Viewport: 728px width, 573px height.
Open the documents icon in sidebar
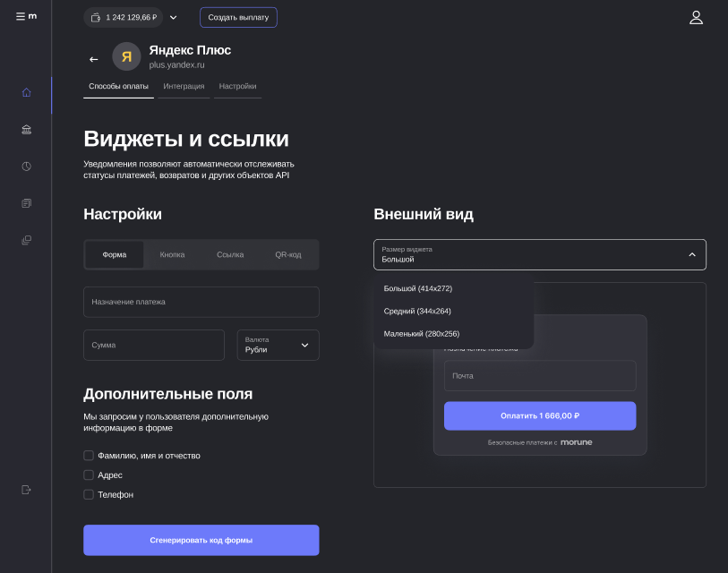click(x=26, y=203)
